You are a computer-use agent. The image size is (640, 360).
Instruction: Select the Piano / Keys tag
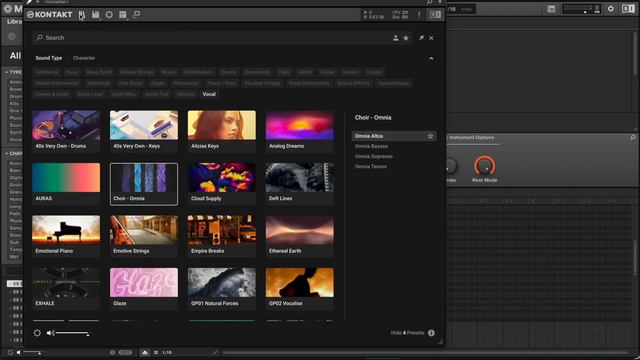click(x=222, y=83)
